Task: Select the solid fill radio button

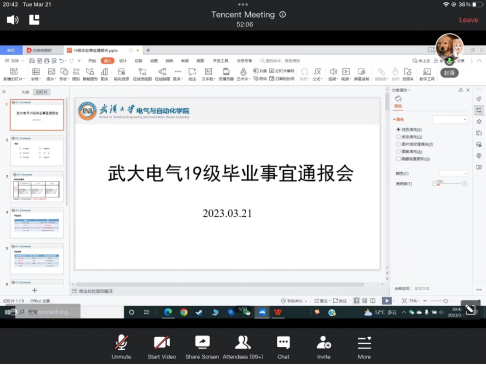Action: (x=398, y=129)
